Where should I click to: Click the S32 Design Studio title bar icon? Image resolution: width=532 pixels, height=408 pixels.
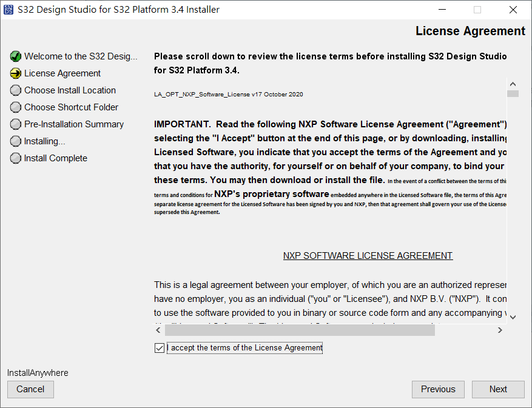9,10
